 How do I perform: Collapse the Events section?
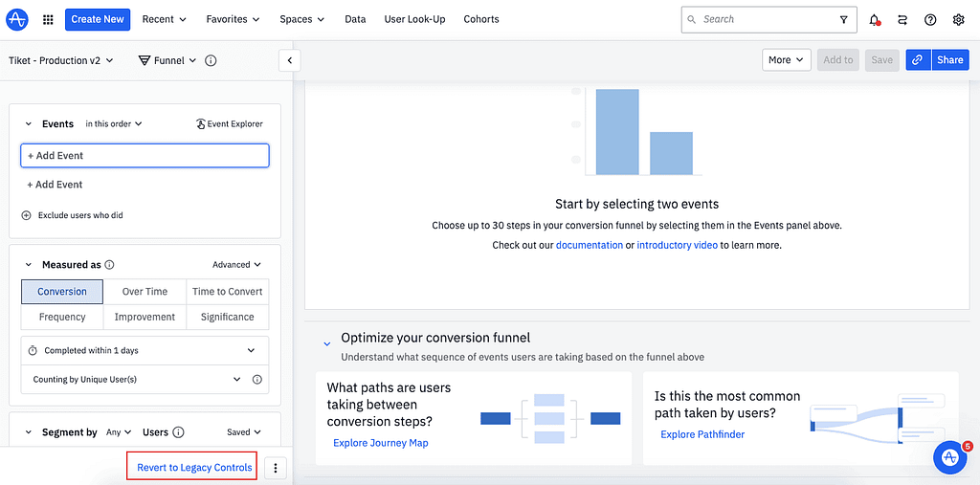[28, 124]
